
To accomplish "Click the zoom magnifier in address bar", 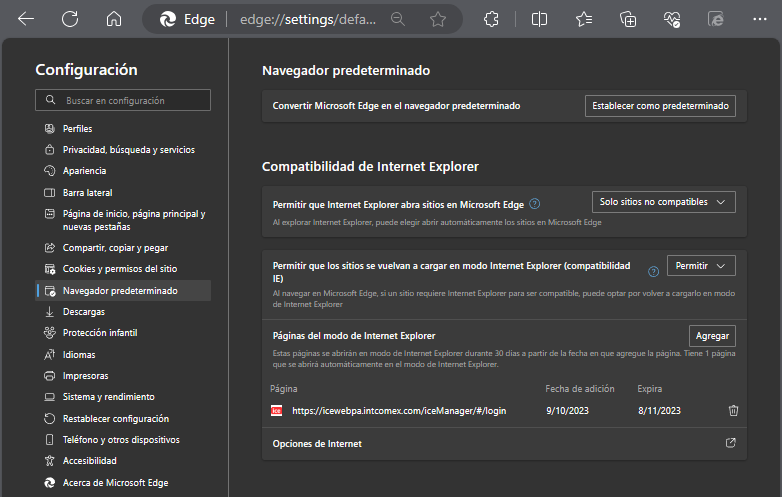I will point(397,19).
